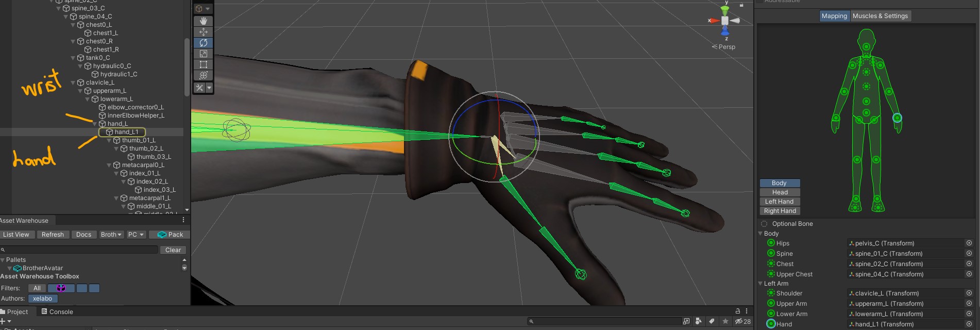Select the combined Transform tool
980x330 pixels.
(x=204, y=75)
